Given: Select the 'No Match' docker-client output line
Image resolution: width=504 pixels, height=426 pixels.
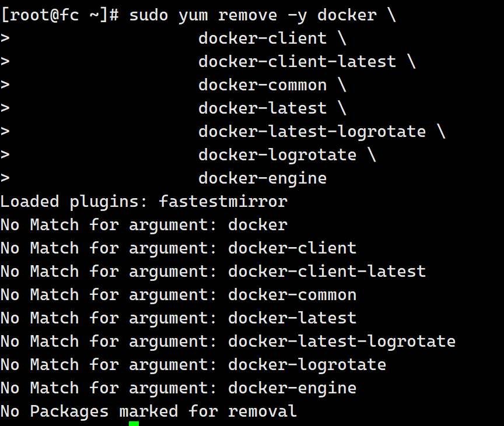Looking at the screenshot, I should click(x=178, y=248).
